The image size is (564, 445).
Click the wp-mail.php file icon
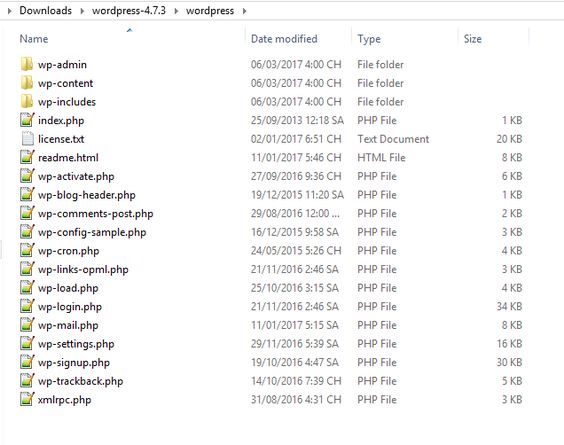pos(27,325)
